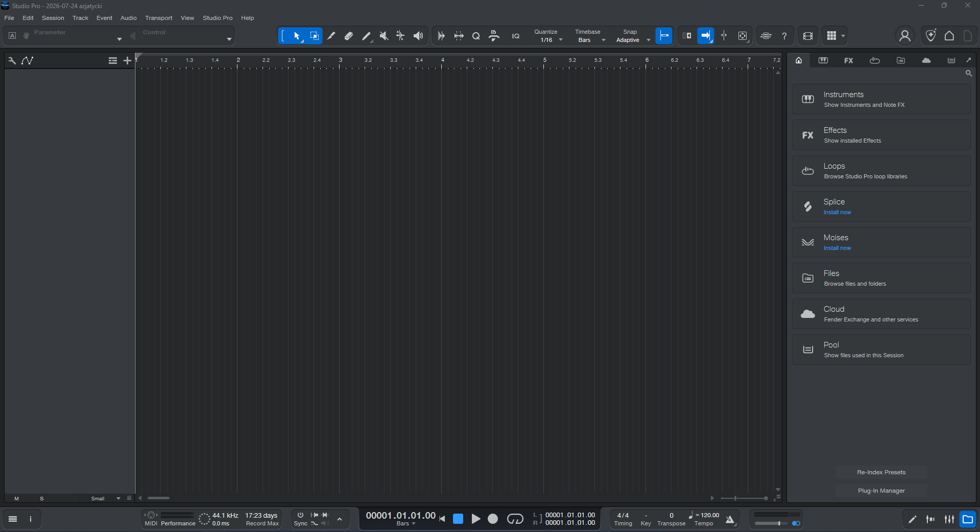Expand the sync options up arrow

(x=340, y=519)
